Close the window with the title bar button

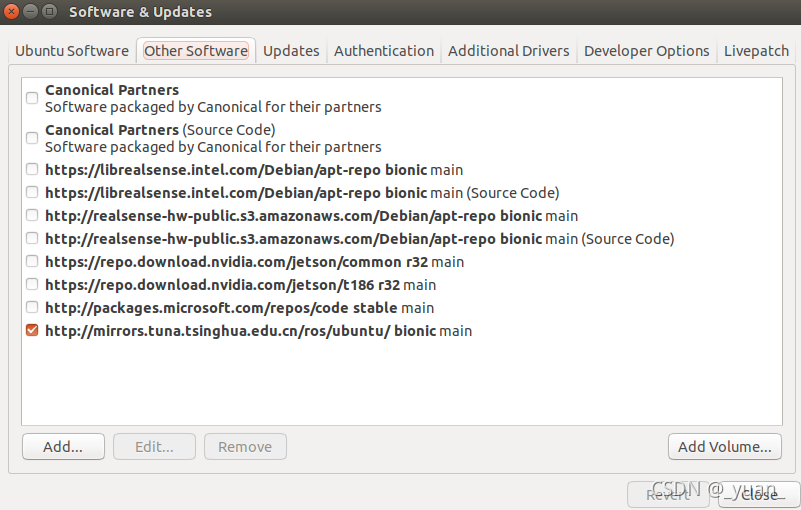click(x=12, y=12)
